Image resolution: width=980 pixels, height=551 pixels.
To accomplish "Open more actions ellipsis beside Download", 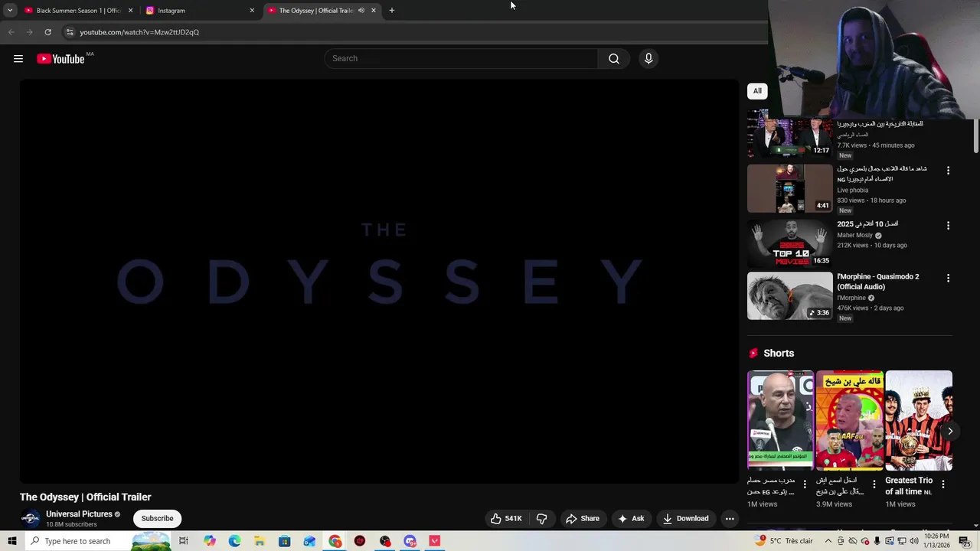I will coord(730,518).
